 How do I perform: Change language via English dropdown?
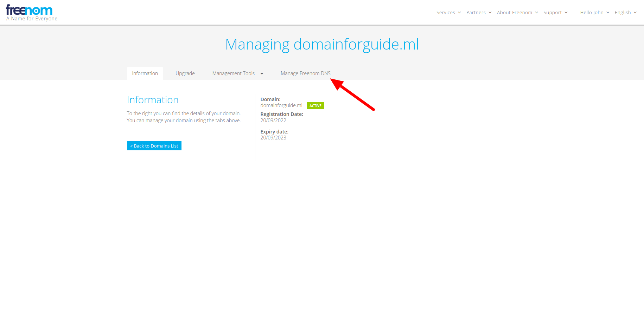[x=625, y=12]
